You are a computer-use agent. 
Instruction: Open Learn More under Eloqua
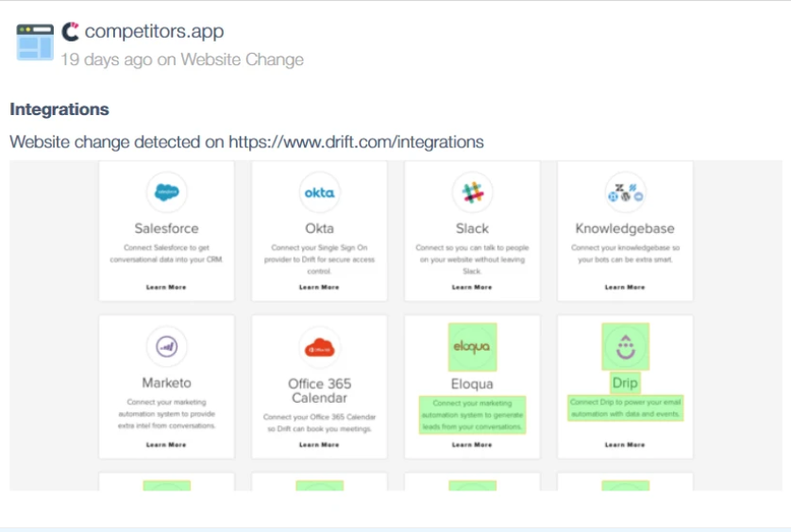[x=472, y=445]
